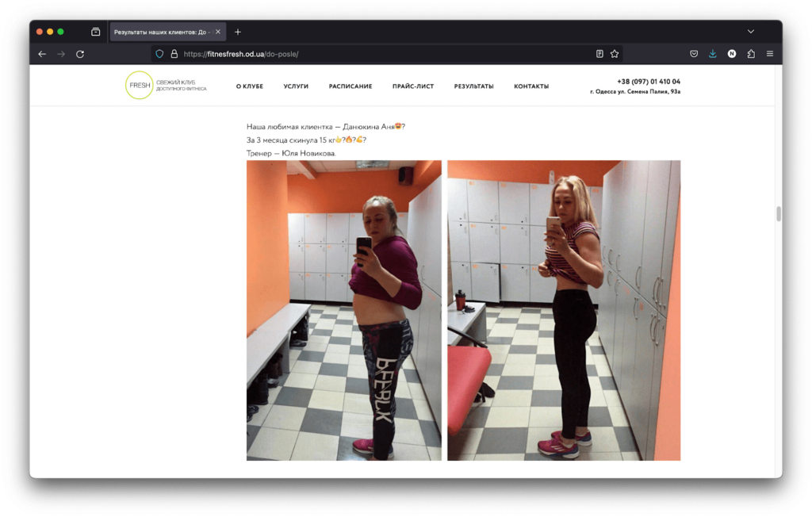Close the Результаты наших клиентов tab

[x=218, y=32]
